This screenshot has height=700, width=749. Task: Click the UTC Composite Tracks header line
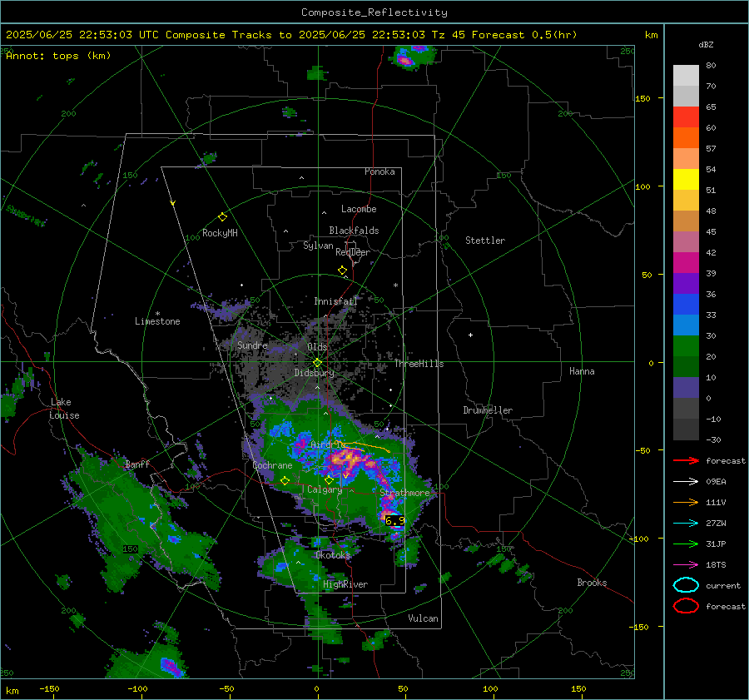tap(291, 35)
